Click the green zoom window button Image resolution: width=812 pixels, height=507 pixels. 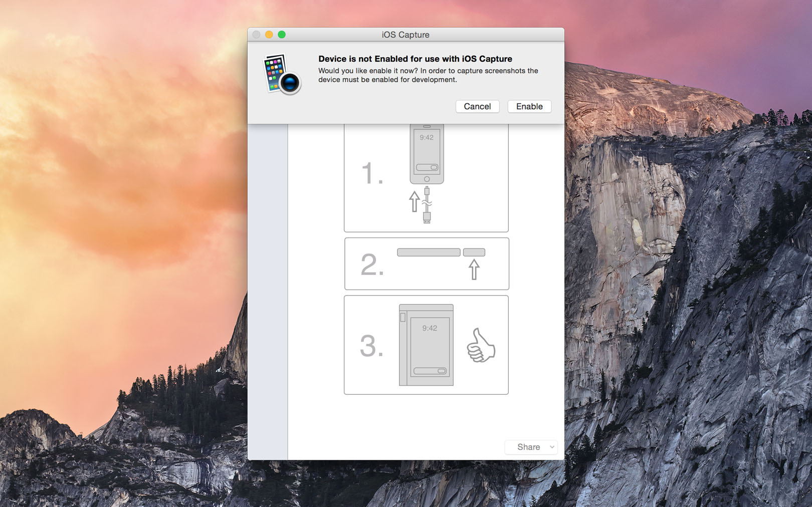click(282, 35)
